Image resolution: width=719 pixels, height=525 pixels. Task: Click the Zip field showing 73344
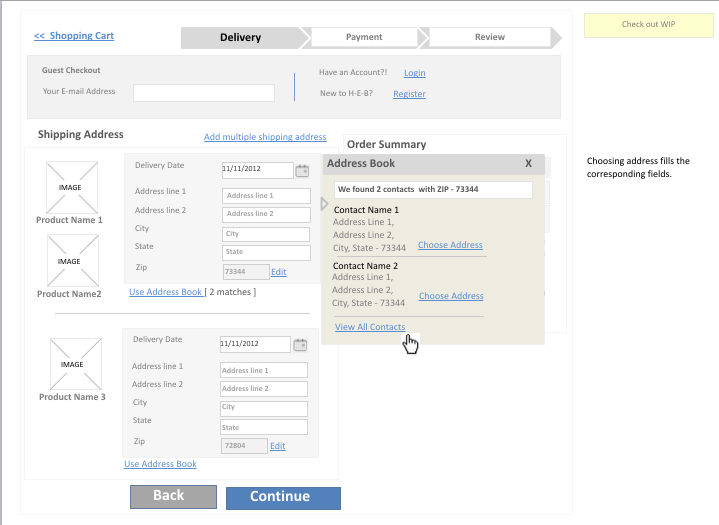(x=246, y=271)
